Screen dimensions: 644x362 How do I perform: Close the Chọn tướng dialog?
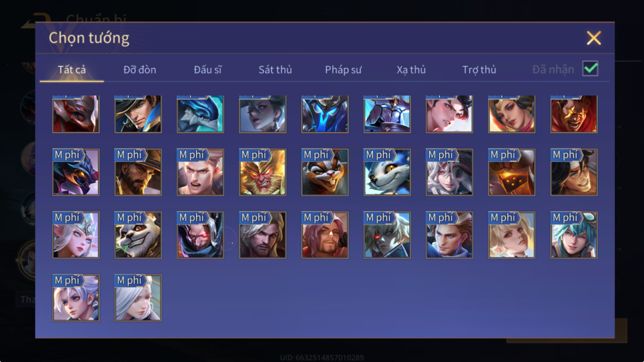click(x=594, y=38)
